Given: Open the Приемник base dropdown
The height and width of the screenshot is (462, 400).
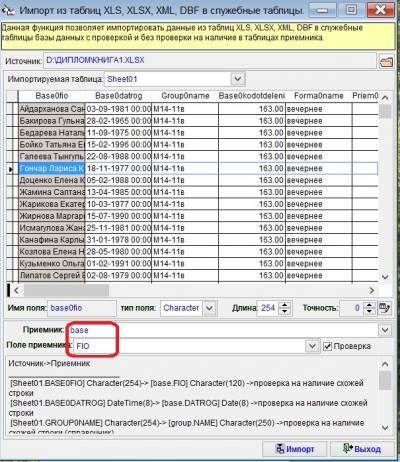Looking at the screenshot, I should 385,330.
